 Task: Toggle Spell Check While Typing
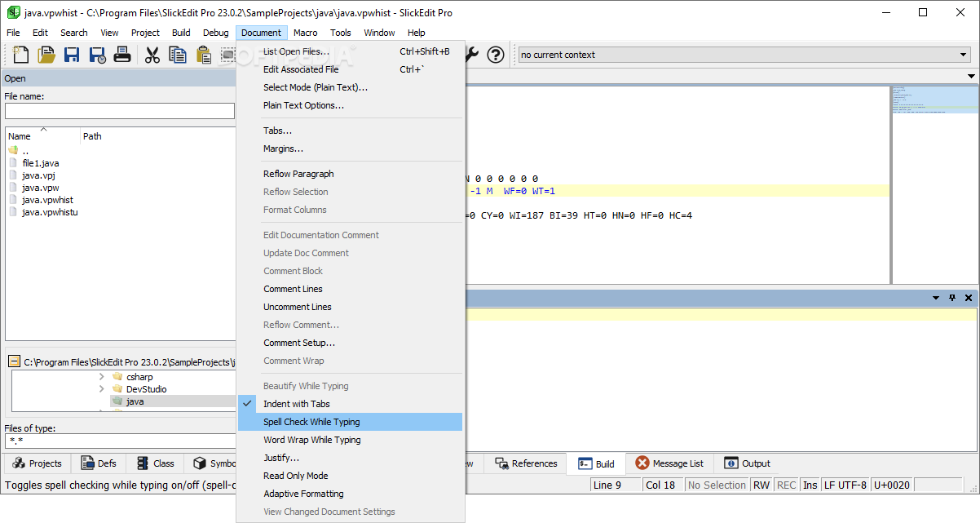click(350, 422)
